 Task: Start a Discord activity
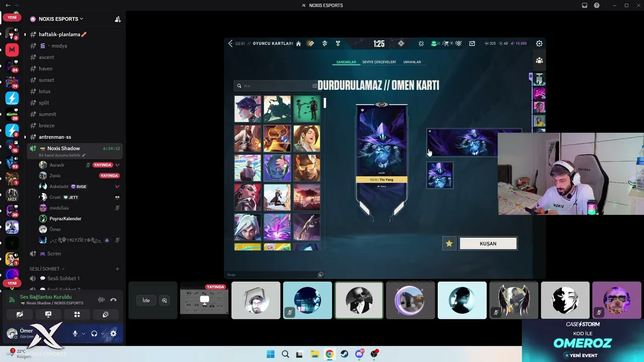(x=77, y=314)
